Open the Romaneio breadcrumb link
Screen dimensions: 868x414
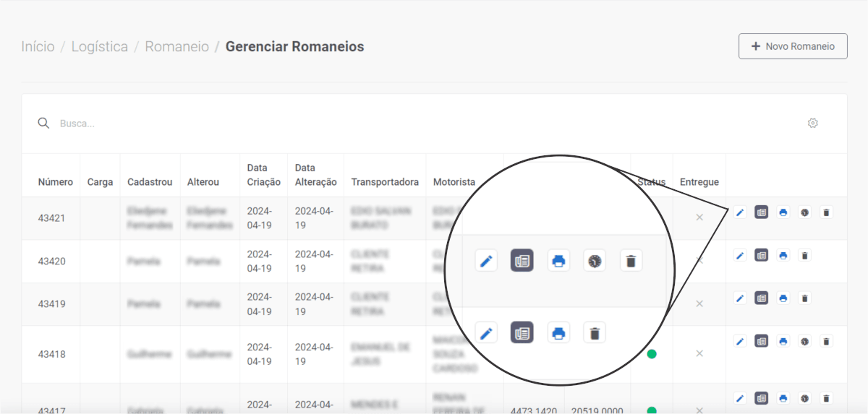click(x=177, y=46)
